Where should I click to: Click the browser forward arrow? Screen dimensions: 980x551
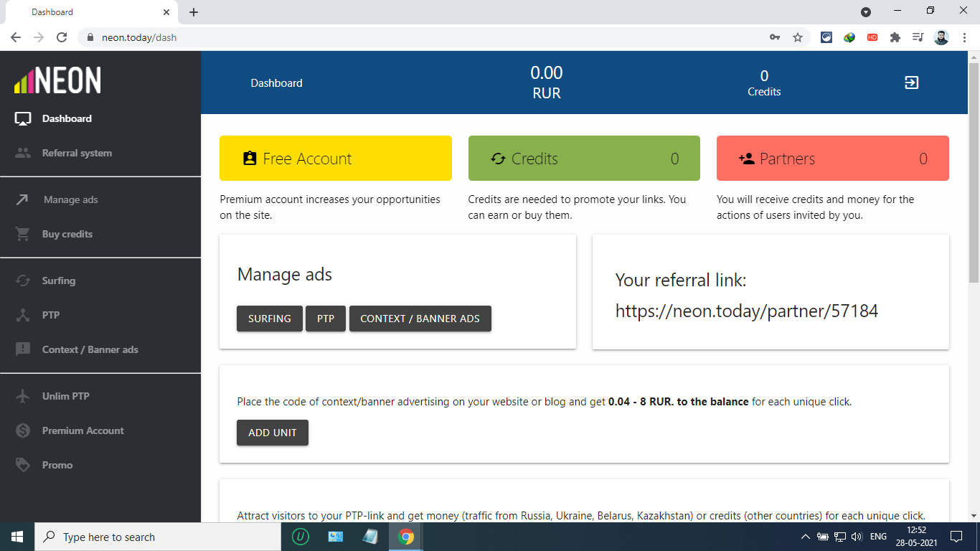(x=39, y=37)
